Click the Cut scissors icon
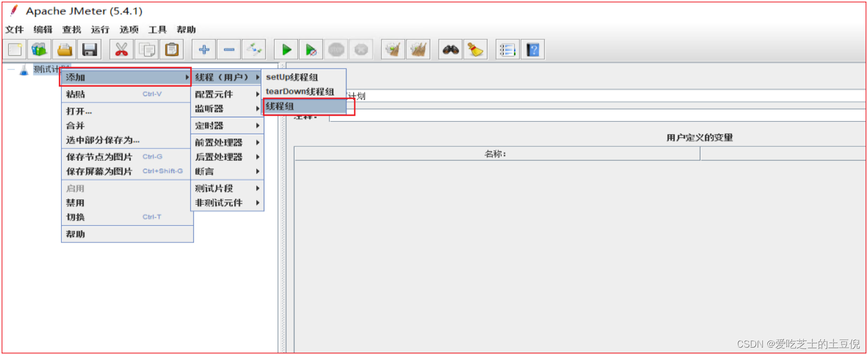This screenshot has height=354, width=868. 121,50
